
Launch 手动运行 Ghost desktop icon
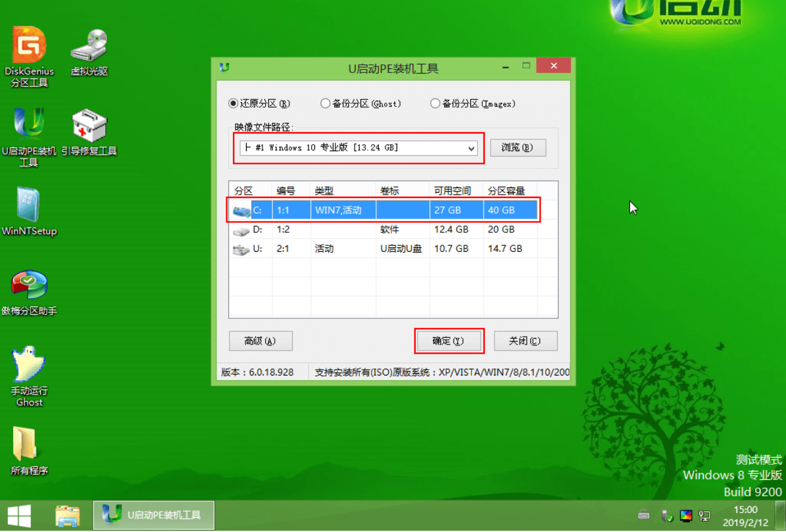(x=29, y=376)
